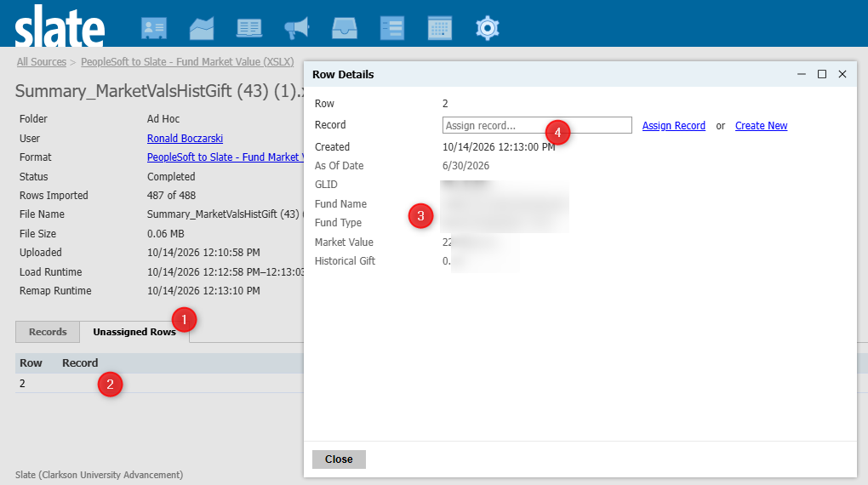Click the Remap Runtime 12:13:10 PM value
Viewport: 868px width, 485px height.
click(x=203, y=291)
